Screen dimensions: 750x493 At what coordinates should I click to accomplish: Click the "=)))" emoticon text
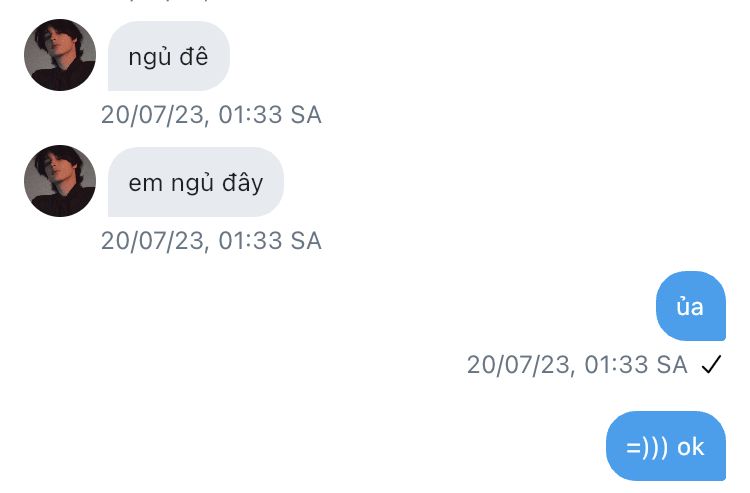[647, 447]
